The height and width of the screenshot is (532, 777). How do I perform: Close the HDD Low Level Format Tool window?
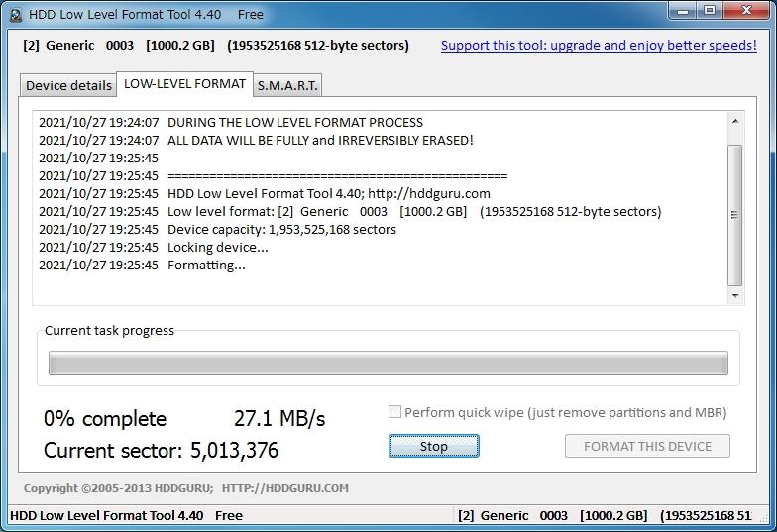click(746, 10)
